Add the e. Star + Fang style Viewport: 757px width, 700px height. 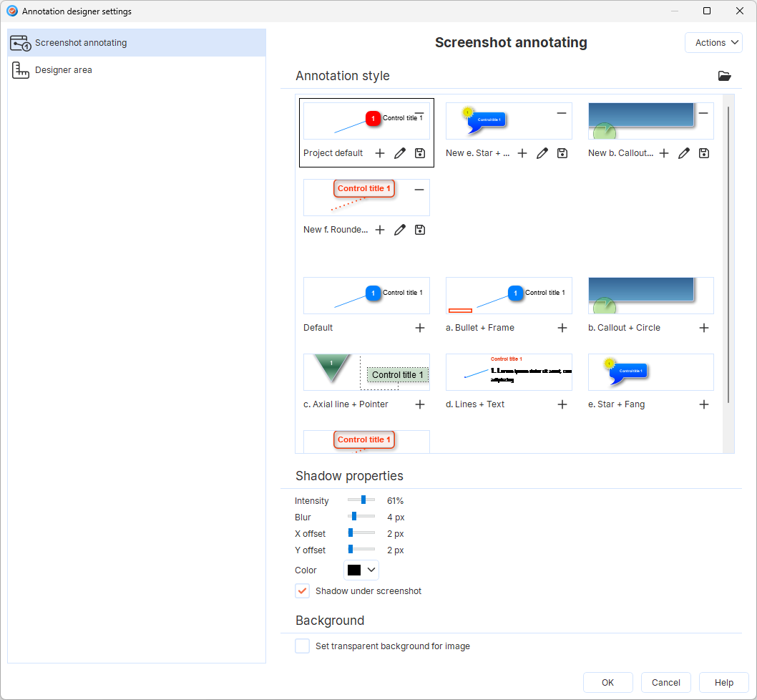(x=704, y=404)
